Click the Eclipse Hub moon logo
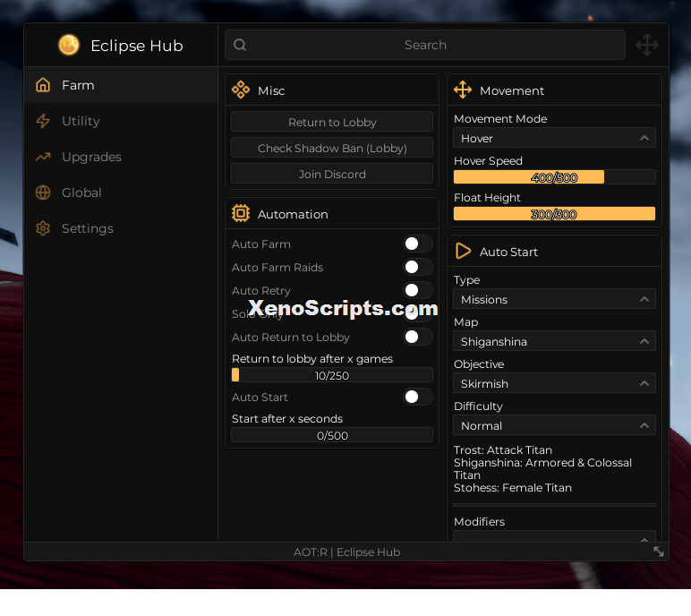Viewport: 691px width, 616px height. coord(69,45)
